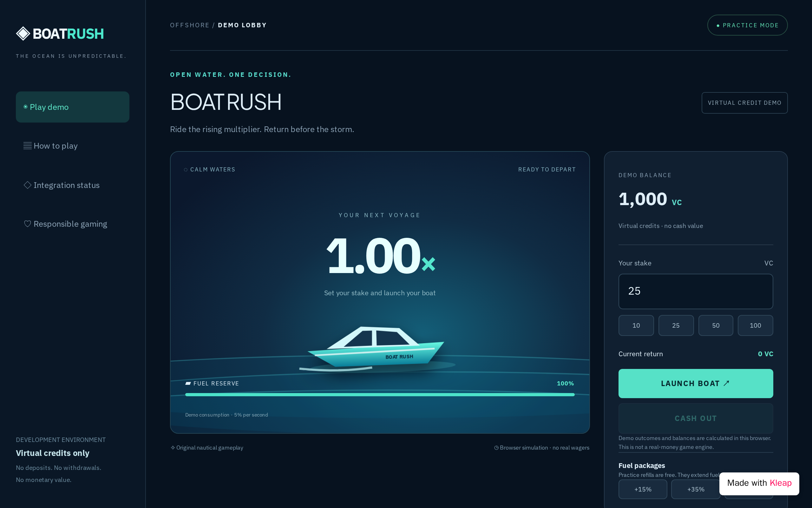Open the Play demo sidebar item
Viewport: 812px width, 508px height.
coord(72,107)
